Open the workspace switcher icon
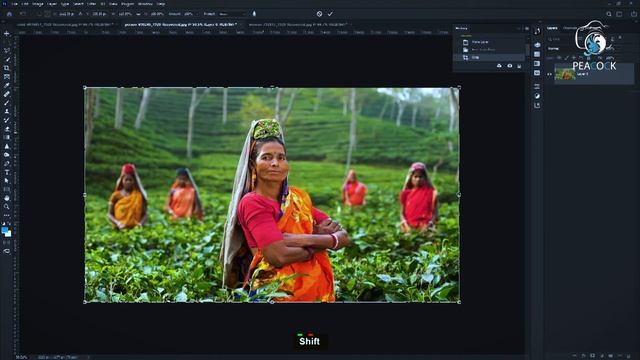Viewport: 640px width, 360px height. tap(619, 14)
